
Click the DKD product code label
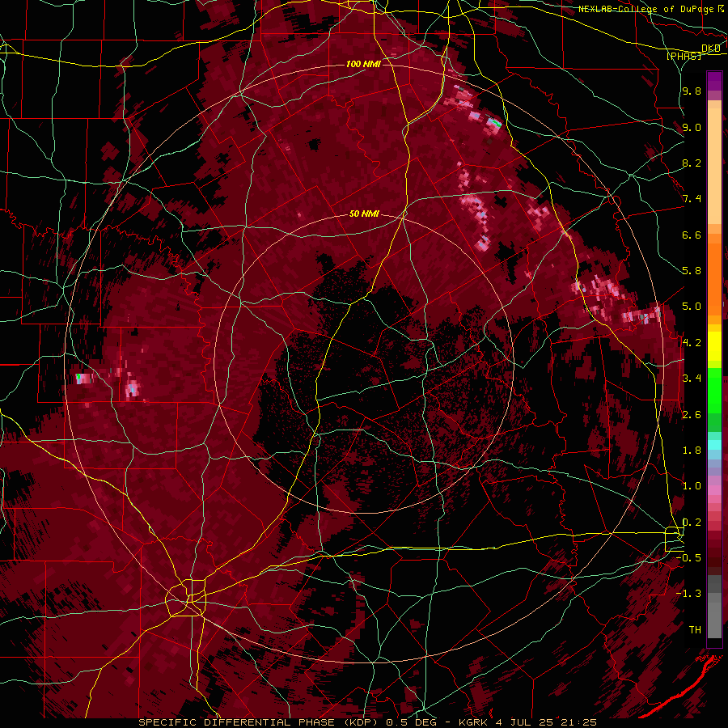(711, 49)
